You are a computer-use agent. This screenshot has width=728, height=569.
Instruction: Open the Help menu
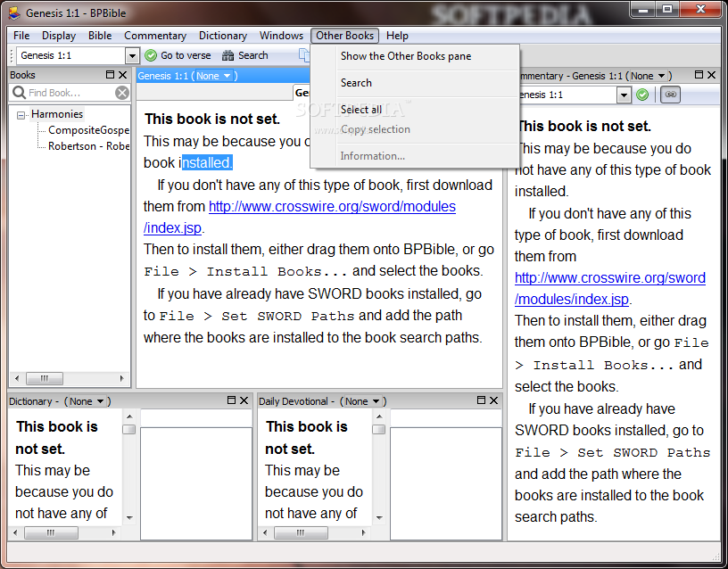click(x=397, y=36)
